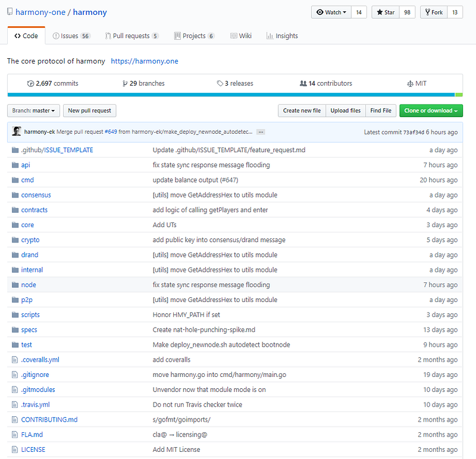
Task: Open the MIT license link
Action: coord(417,83)
